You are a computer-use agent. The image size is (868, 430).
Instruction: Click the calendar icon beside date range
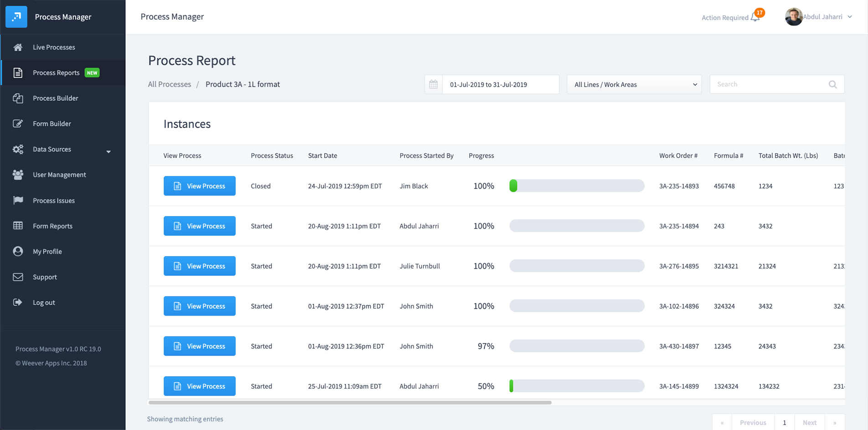433,84
